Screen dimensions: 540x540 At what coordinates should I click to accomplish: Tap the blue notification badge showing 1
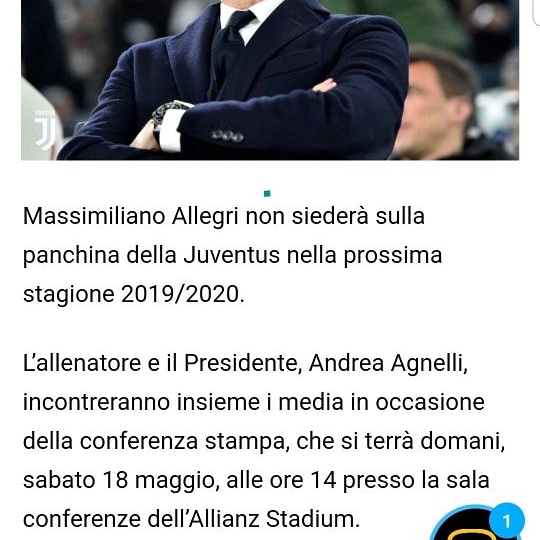(506, 520)
